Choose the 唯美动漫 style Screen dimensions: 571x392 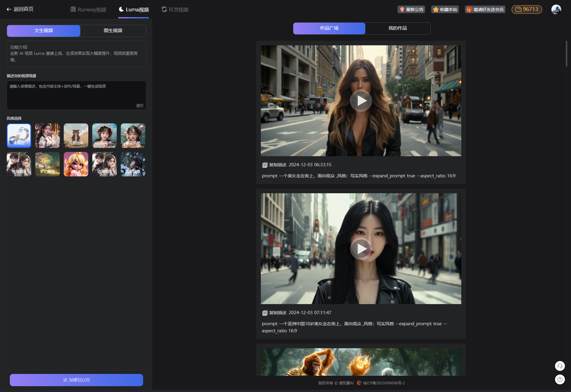click(19, 164)
